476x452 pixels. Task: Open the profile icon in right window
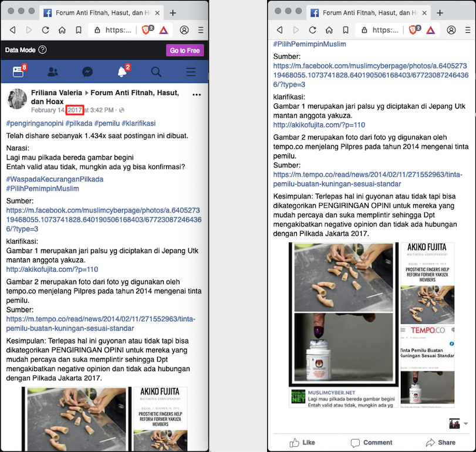(451, 30)
